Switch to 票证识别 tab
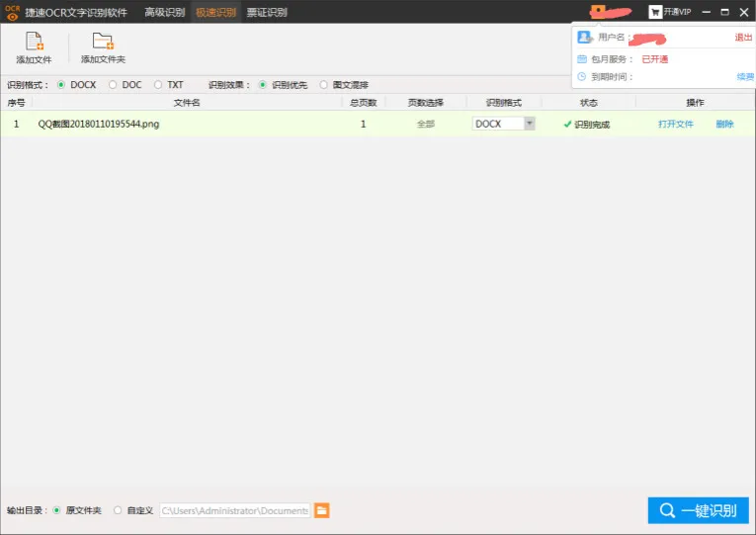The image size is (756, 535). coord(267,12)
